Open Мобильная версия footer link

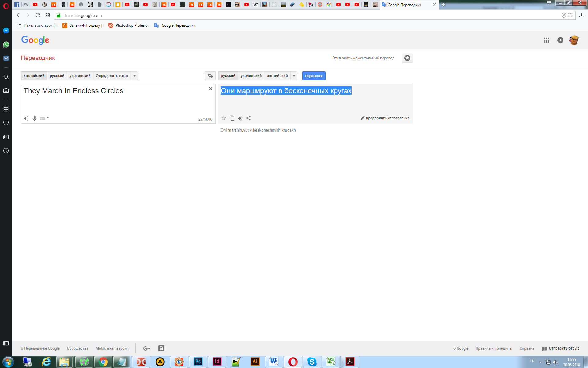[112, 348]
